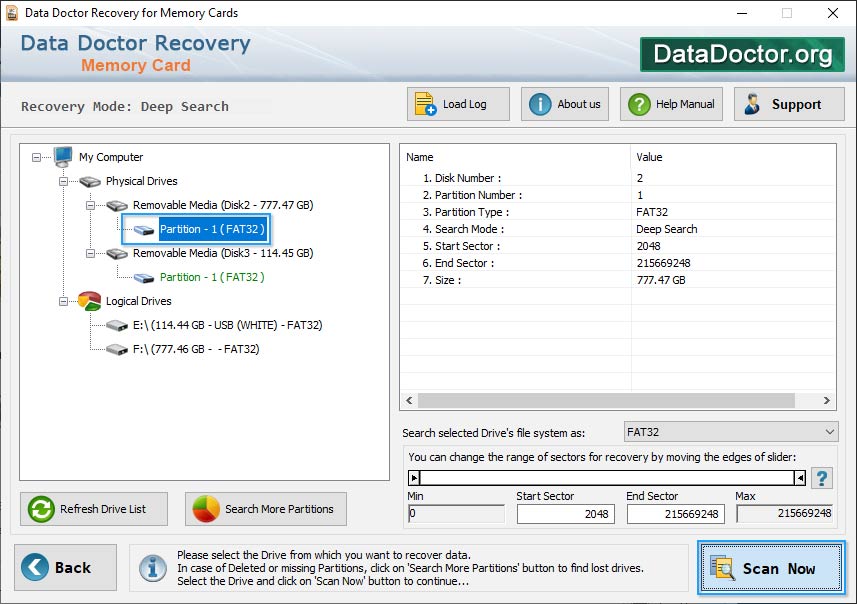Select Removable Media (Disk2 - 777.47 GB)
The height and width of the screenshot is (604, 857).
(x=223, y=205)
